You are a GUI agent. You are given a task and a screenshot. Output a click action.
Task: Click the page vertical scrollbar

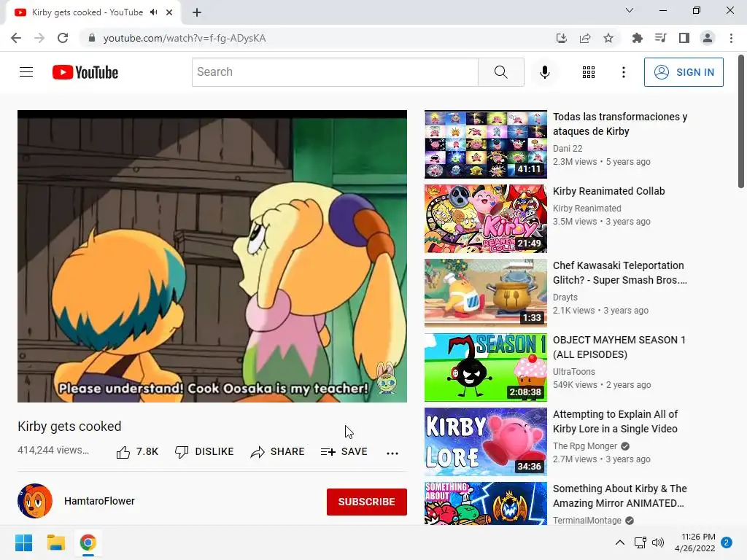741,122
